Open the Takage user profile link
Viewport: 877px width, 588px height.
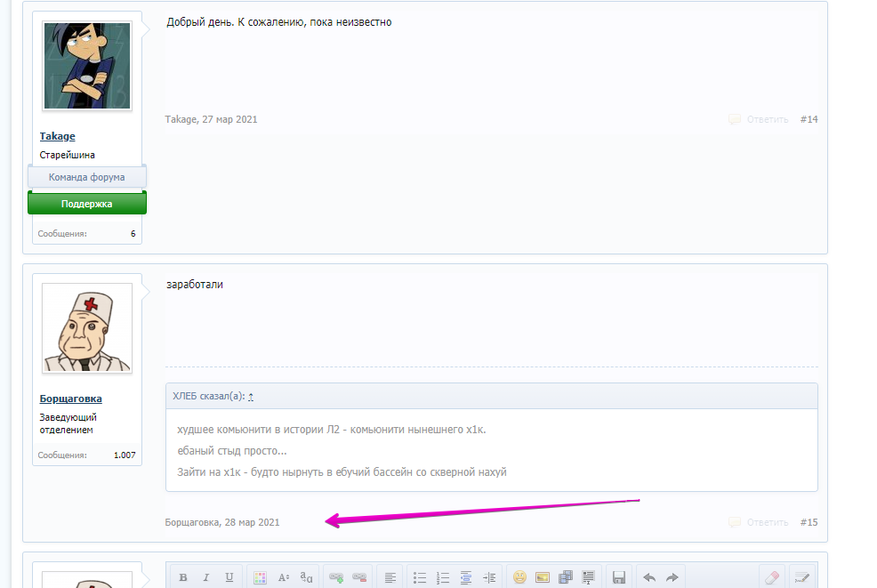click(58, 136)
